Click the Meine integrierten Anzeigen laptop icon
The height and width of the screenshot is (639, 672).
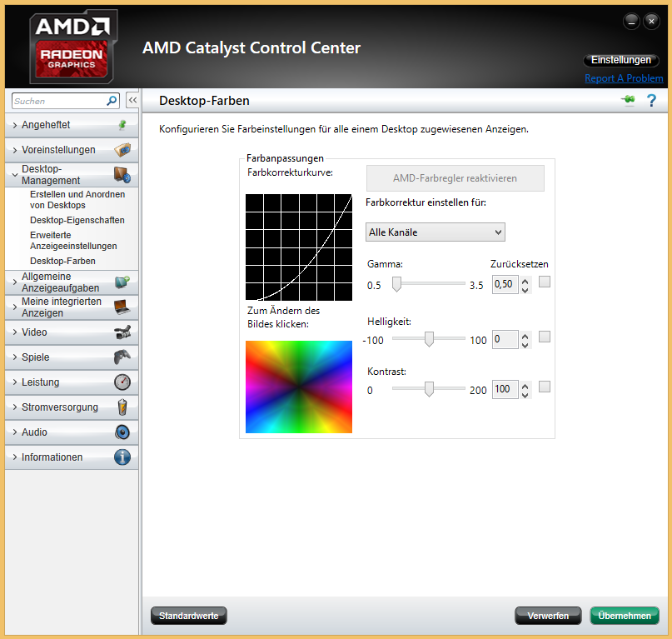click(122, 307)
